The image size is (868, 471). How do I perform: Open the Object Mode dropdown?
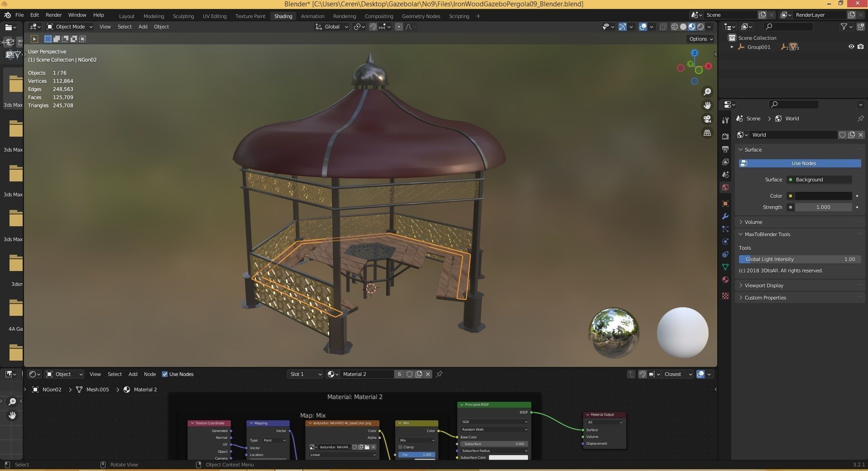coord(70,27)
